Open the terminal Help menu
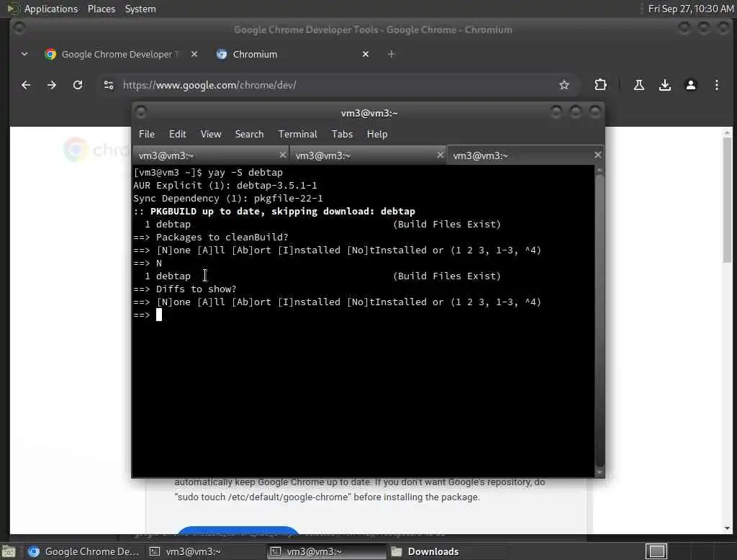This screenshot has width=737, height=560. (x=377, y=134)
